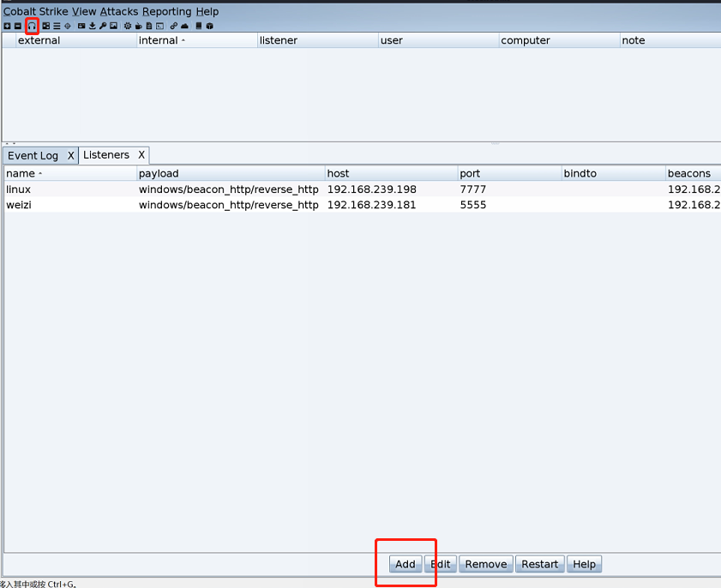Close the Event Log tab
The width and height of the screenshot is (721, 588).
point(71,155)
